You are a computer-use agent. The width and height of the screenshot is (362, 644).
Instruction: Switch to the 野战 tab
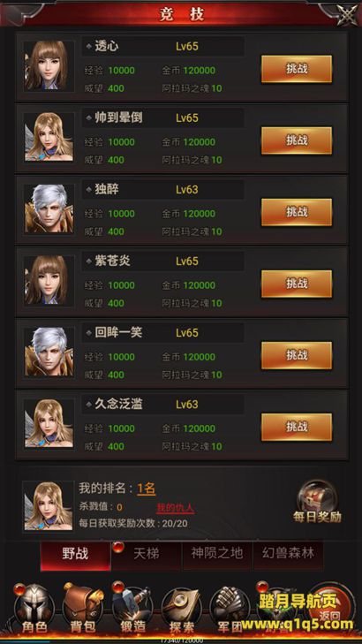coord(75,555)
